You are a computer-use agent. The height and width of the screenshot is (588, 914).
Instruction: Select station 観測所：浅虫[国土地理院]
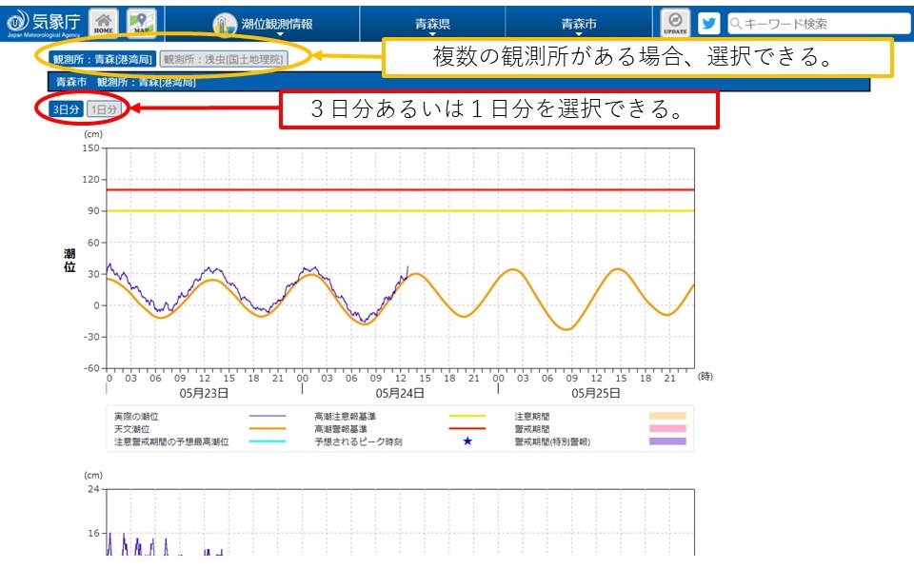click(223, 59)
